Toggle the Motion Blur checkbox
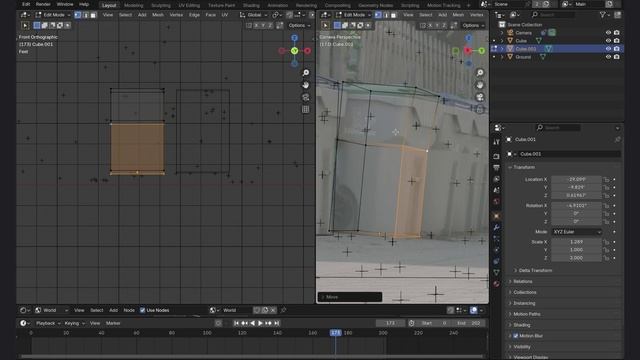This screenshot has width=640, height=360. (516, 336)
